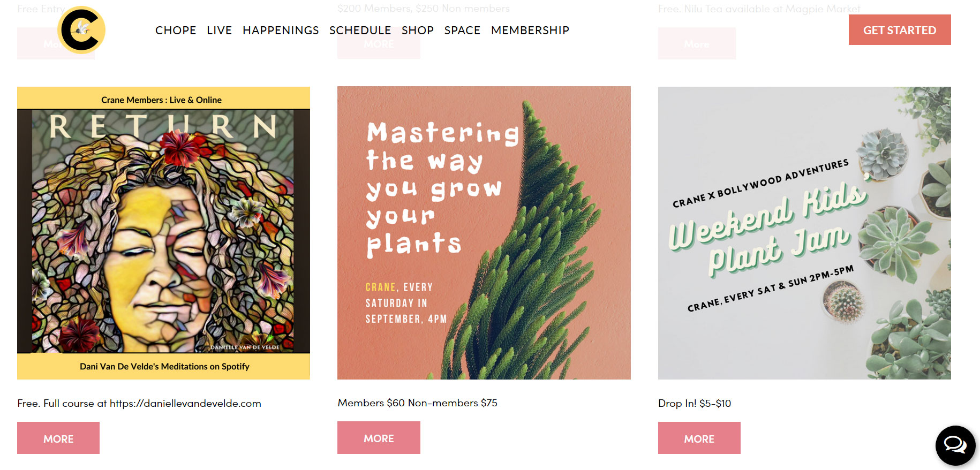Go to the SCHEDULE section
Image resolution: width=980 pixels, height=470 pixels.
pos(360,31)
